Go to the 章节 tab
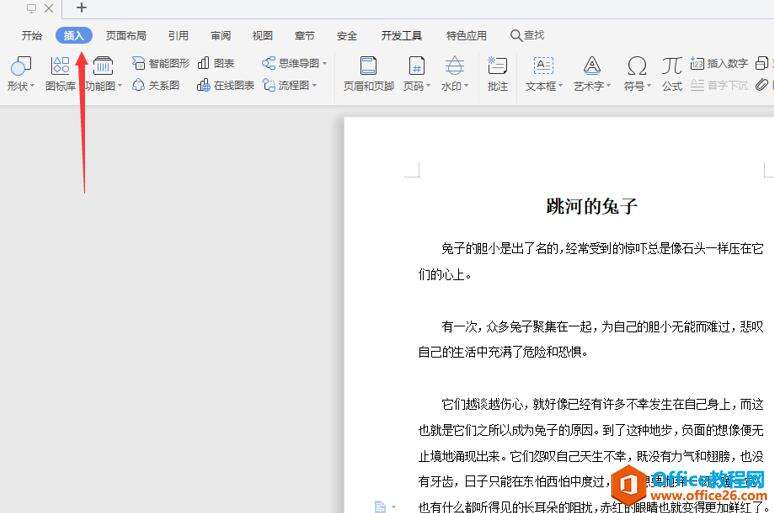The image size is (774, 513). pos(304,36)
